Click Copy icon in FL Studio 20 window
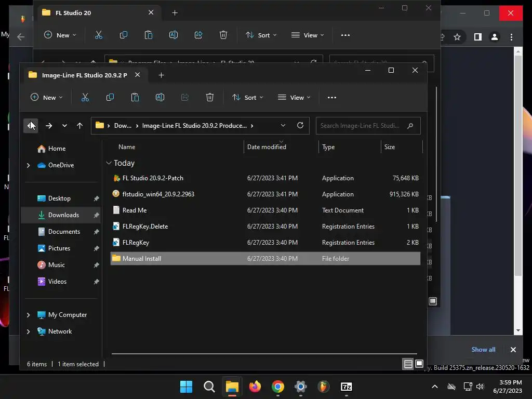The image size is (532, 399). [124, 35]
